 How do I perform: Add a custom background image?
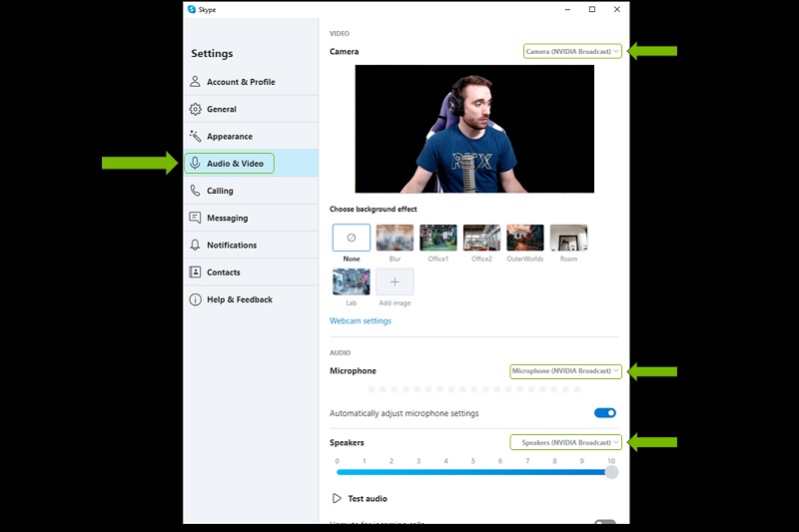coord(395,281)
